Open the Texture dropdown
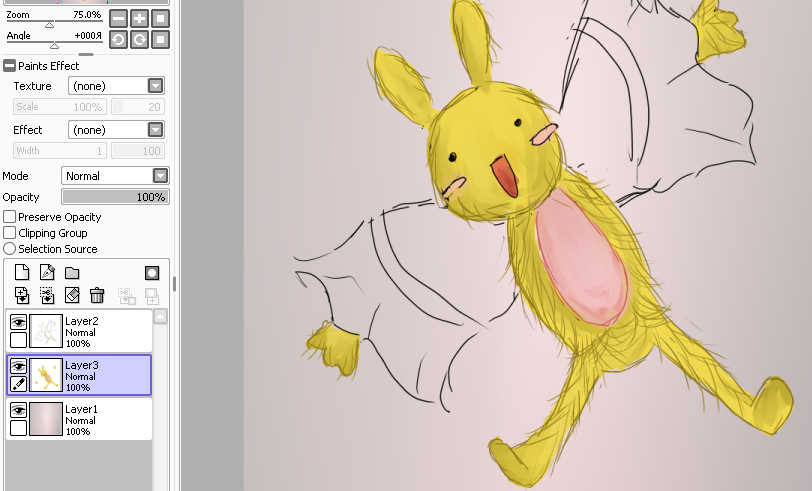The width and height of the screenshot is (812, 491). (x=155, y=86)
